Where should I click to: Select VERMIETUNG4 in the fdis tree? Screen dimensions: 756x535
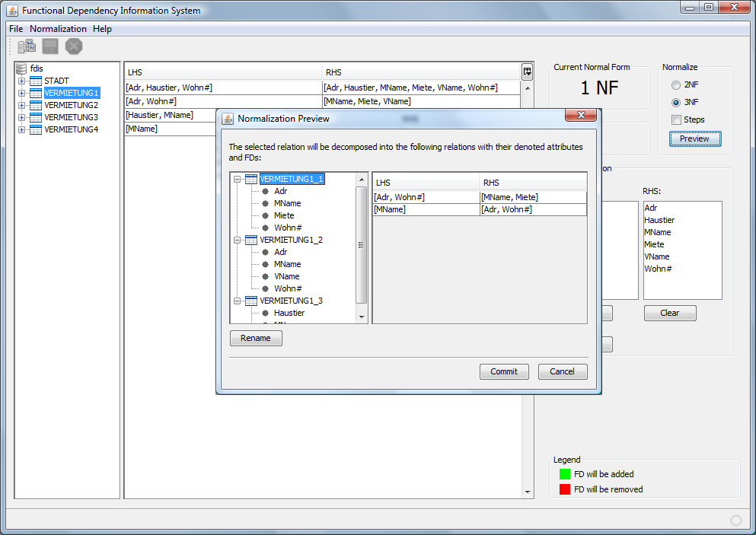tap(72, 129)
